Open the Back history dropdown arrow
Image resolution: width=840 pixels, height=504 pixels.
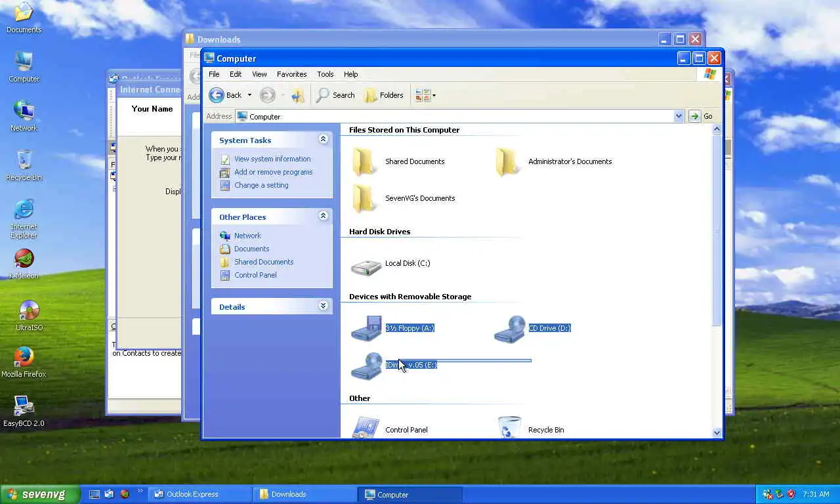(x=249, y=96)
